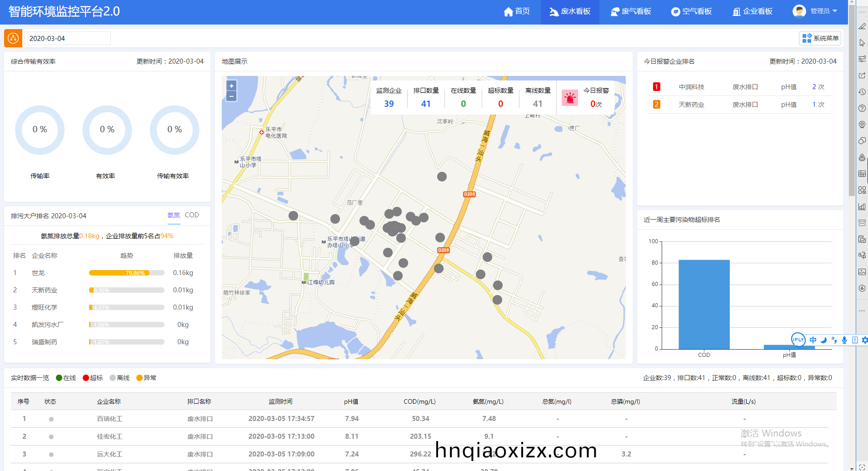The height and width of the screenshot is (471, 868).
Task: Click the iFLY input method logo
Action: click(x=798, y=340)
